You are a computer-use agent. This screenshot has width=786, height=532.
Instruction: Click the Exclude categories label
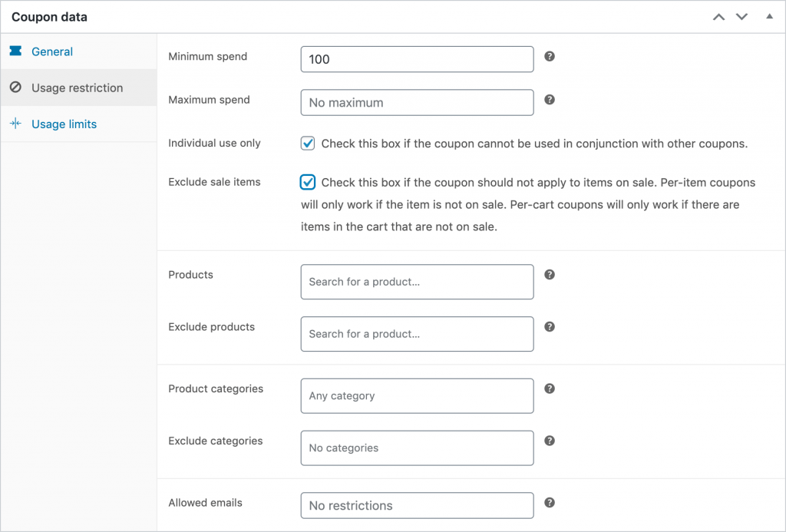(x=216, y=441)
